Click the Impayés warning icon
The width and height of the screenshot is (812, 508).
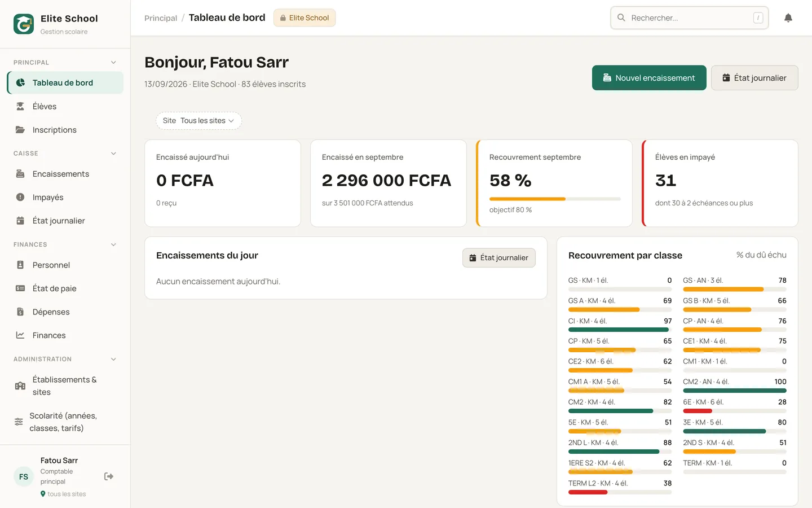tap(20, 198)
